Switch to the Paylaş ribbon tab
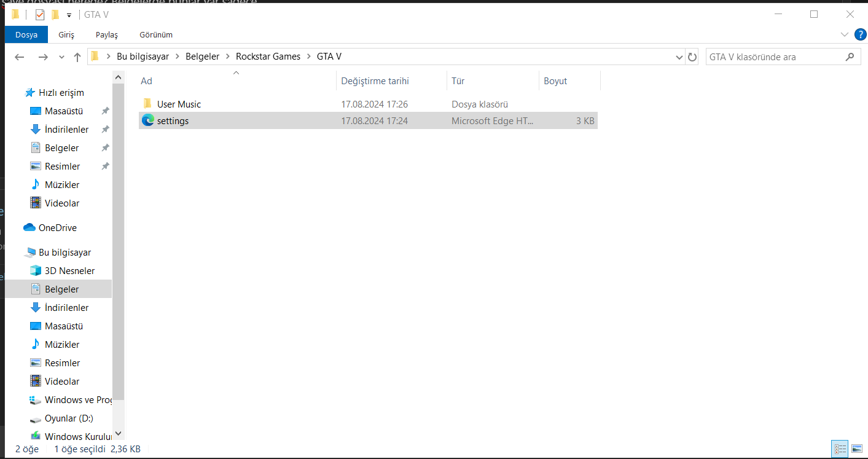The height and width of the screenshot is (459, 868). tap(107, 34)
